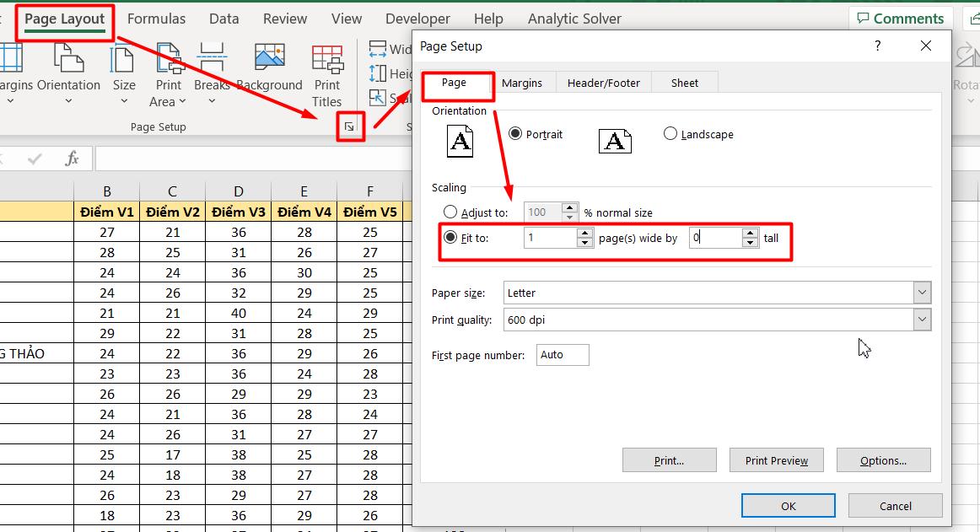
Task: Choose the Adjust to scaling option
Action: pos(450,212)
